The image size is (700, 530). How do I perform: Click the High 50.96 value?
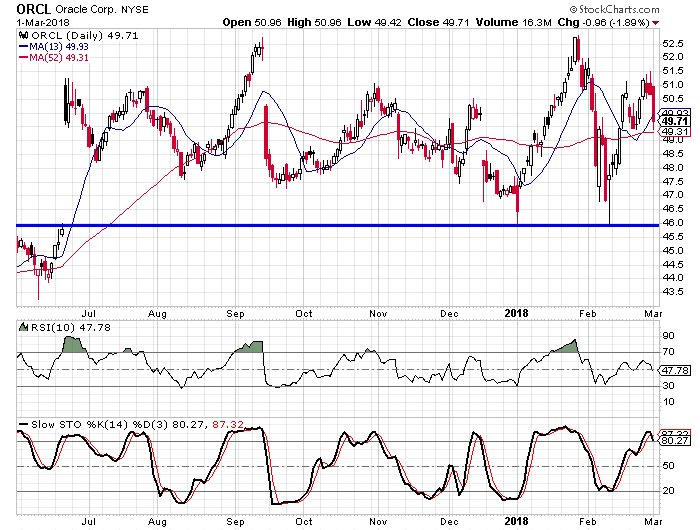tap(315, 22)
